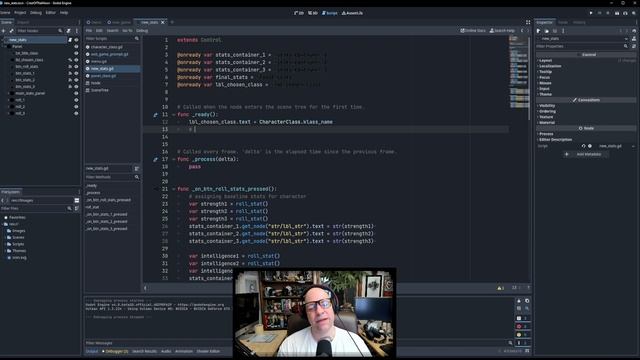The image size is (640, 360).
Task: Jump to _on_btn_roll_stats_pressed method
Action: tap(108, 200)
